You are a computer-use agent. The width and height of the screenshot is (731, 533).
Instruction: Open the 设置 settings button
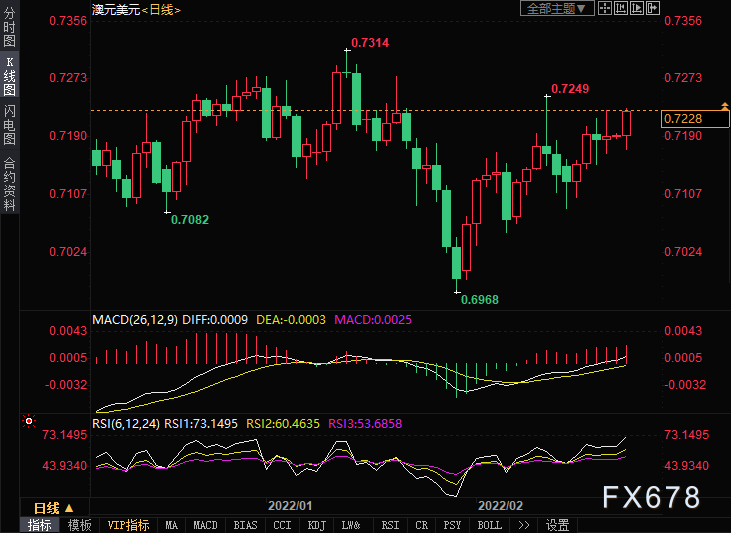(558, 525)
